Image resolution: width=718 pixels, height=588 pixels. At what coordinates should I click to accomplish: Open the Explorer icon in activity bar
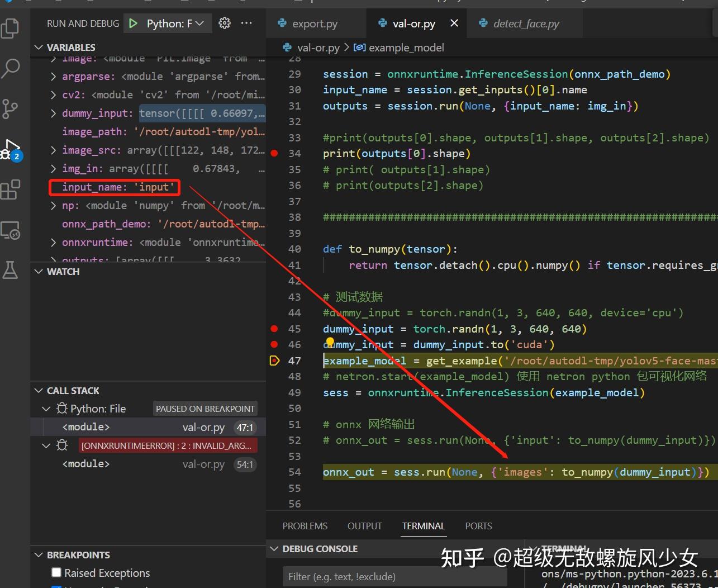coord(11,28)
